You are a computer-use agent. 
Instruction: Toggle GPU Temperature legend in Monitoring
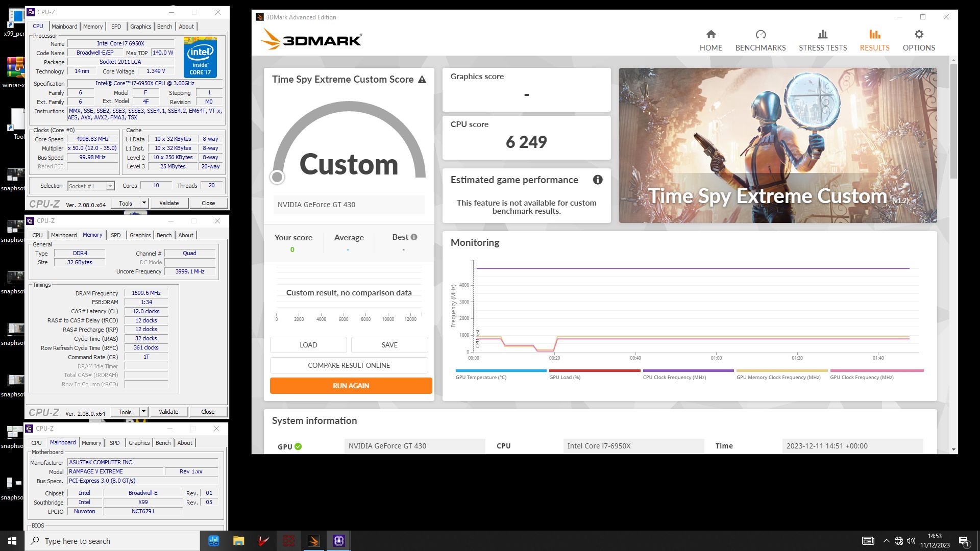click(x=501, y=374)
